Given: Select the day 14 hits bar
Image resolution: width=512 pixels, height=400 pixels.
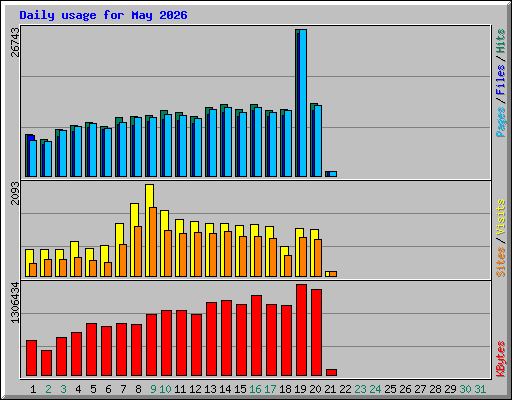Looking at the screenshot, I should click(x=226, y=140).
